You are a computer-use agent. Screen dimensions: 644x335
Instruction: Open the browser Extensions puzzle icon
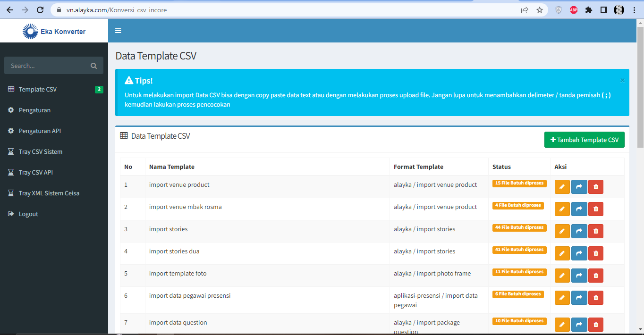pos(588,10)
